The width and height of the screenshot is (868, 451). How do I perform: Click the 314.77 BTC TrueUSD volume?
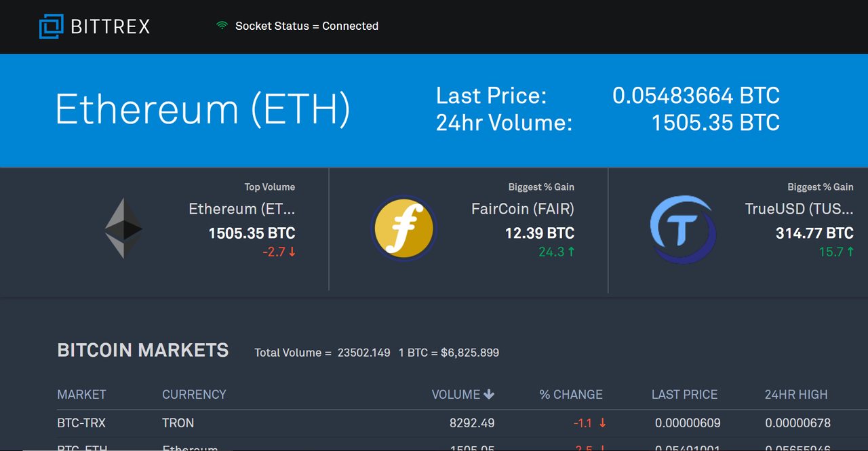[x=814, y=233]
